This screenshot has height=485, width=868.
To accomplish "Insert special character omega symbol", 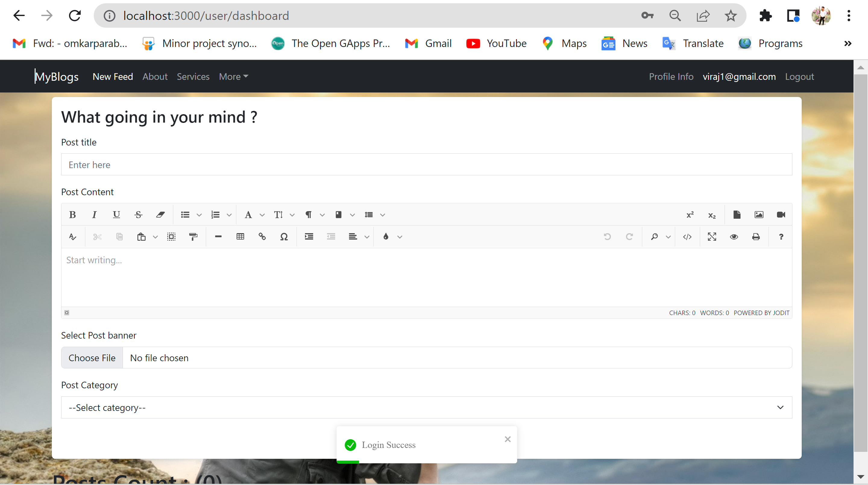I will (x=284, y=236).
